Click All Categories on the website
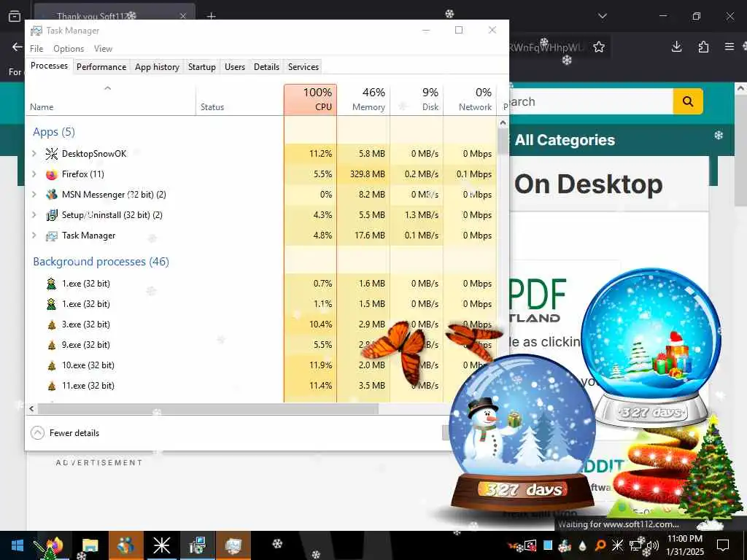The image size is (747, 560). coord(565,140)
